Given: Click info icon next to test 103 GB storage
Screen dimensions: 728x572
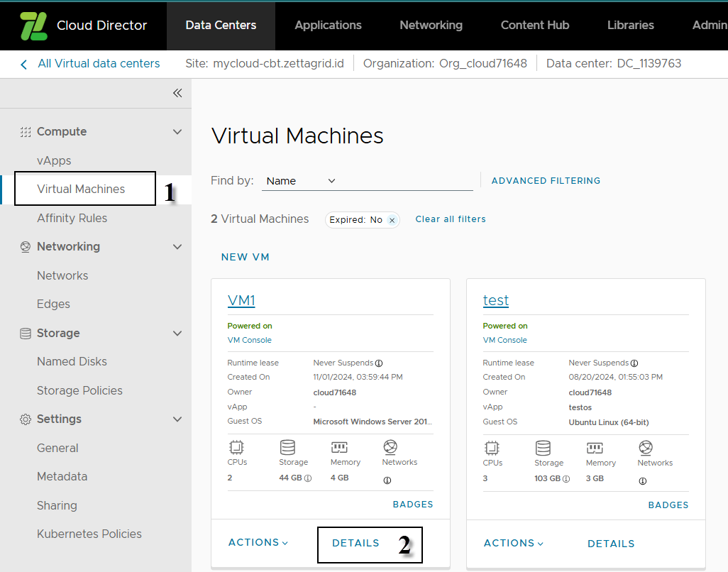Looking at the screenshot, I should point(566,479).
